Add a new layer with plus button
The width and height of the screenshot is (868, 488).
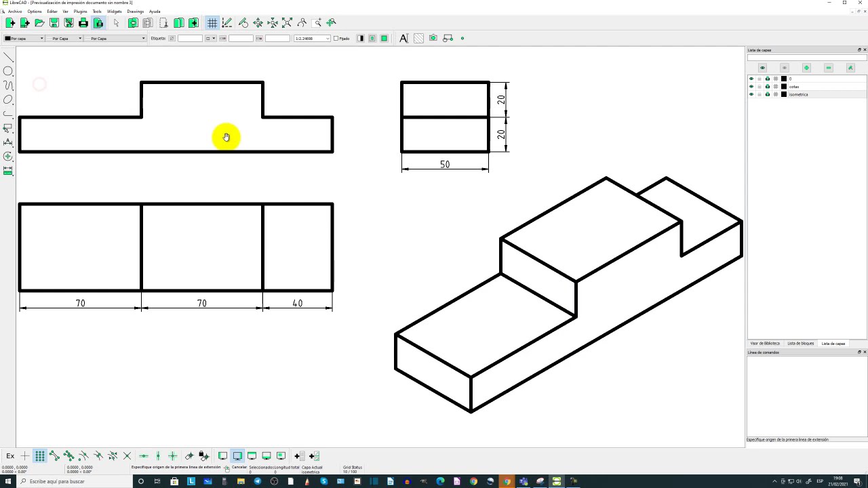coord(806,68)
